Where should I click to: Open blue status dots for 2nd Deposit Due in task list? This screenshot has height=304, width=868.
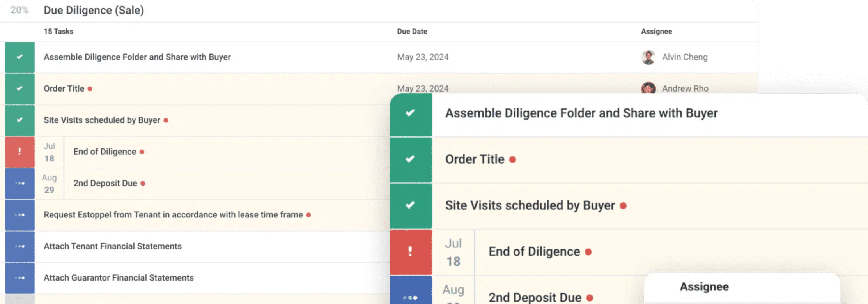[19, 184]
